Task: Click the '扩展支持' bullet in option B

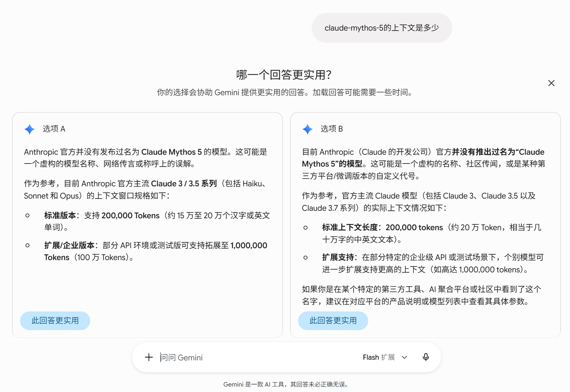Action: (x=433, y=263)
